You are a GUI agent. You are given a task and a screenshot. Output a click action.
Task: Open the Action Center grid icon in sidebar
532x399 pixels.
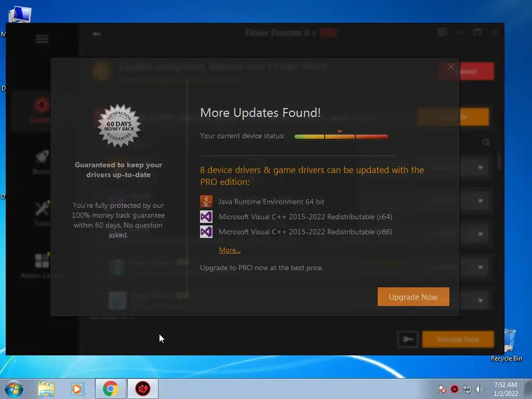point(42,261)
